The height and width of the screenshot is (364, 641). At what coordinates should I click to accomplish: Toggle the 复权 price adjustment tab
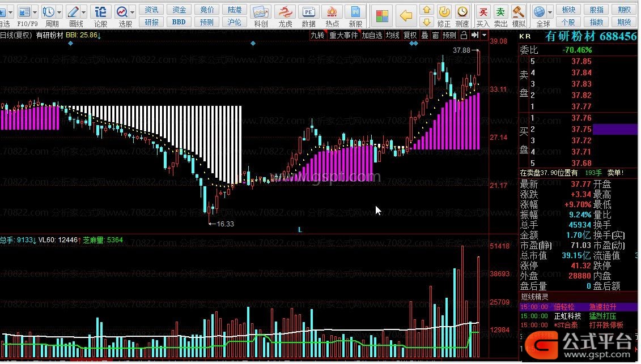[410, 36]
